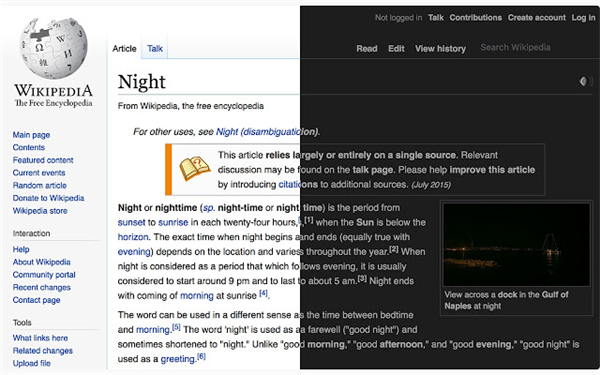Open Main page in sidebar
Screen dimensions: 600x375
pyautogui.click(x=31, y=135)
